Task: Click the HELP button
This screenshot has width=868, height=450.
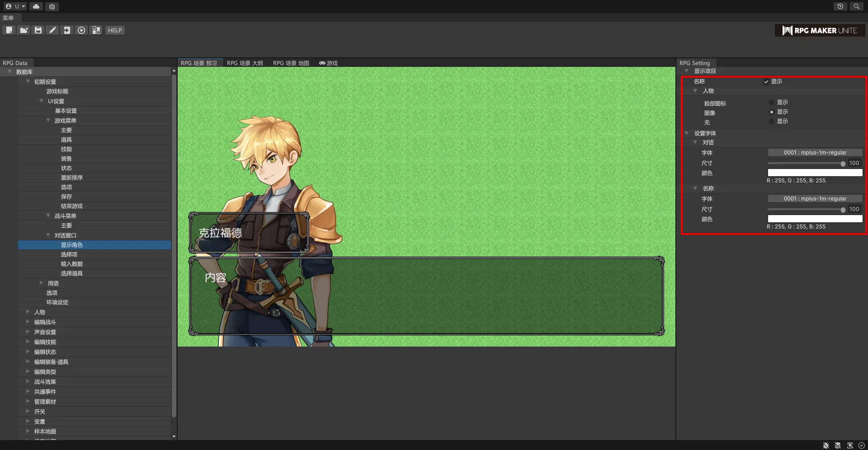Action: pos(115,30)
